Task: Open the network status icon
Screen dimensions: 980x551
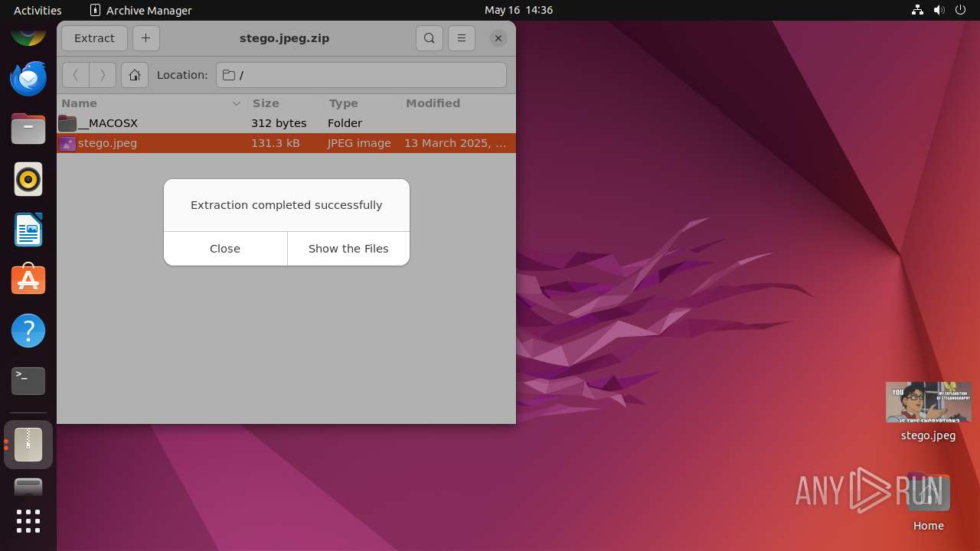Action: 917,10
